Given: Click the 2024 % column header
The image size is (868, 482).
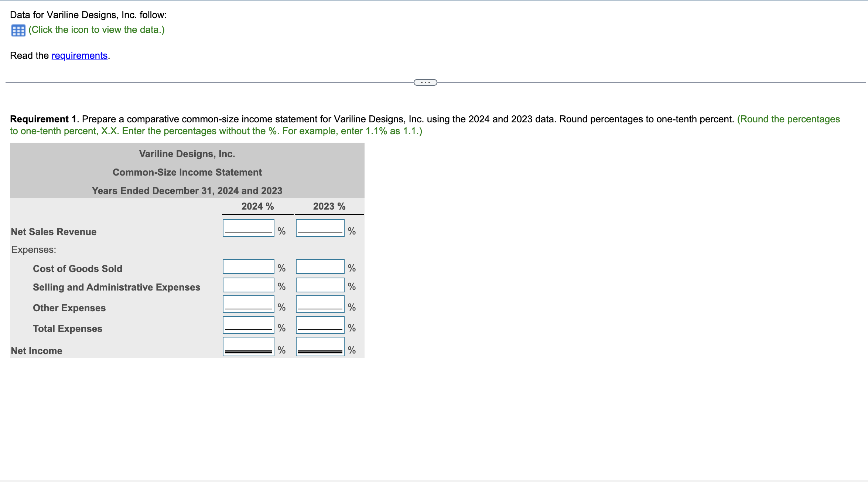Looking at the screenshot, I should [257, 206].
